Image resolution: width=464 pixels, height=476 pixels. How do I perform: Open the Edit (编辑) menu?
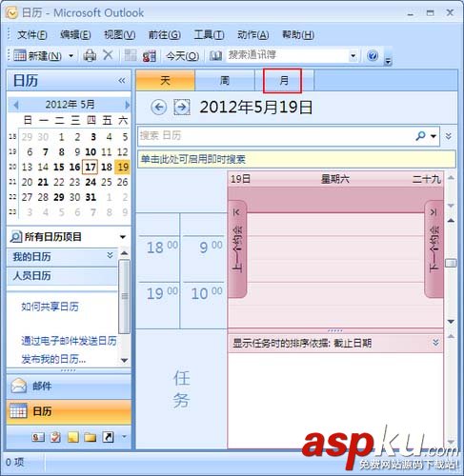pyautogui.click(x=75, y=34)
